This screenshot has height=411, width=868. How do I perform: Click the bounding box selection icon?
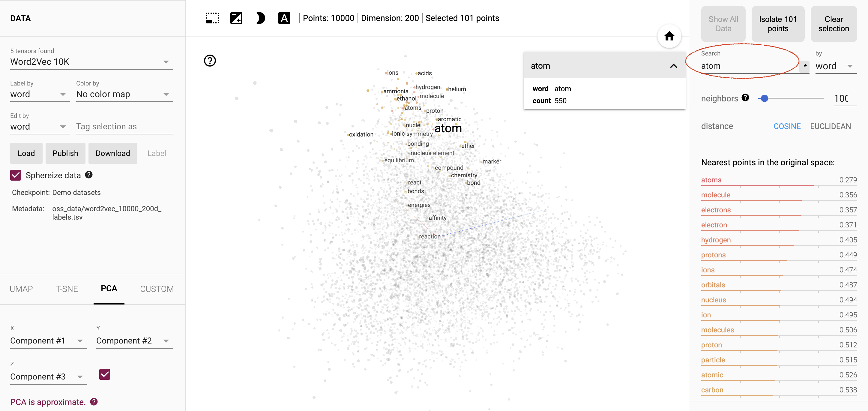tap(211, 19)
